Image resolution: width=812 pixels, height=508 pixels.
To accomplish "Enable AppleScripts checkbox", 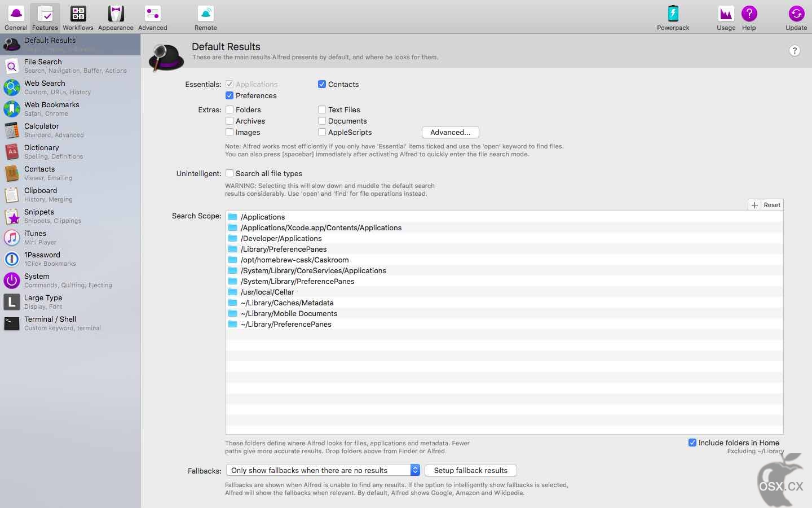I will (x=322, y=132).
